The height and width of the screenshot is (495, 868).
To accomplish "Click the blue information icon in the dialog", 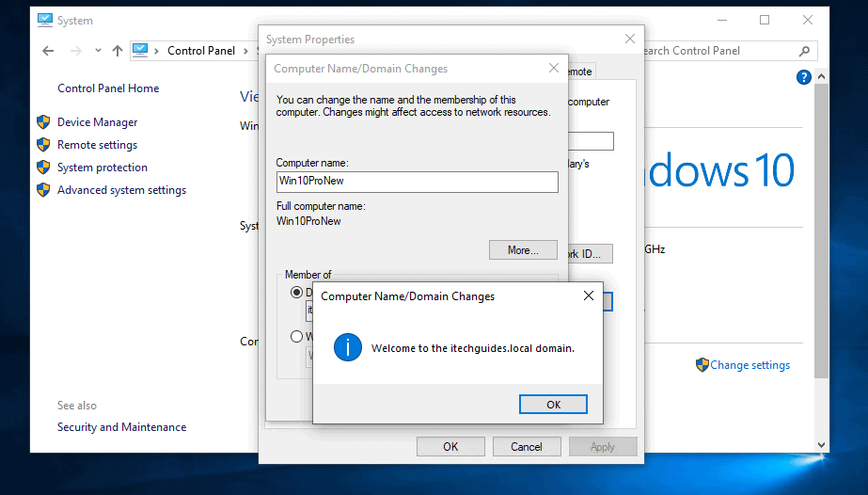I will pos(348,347).
